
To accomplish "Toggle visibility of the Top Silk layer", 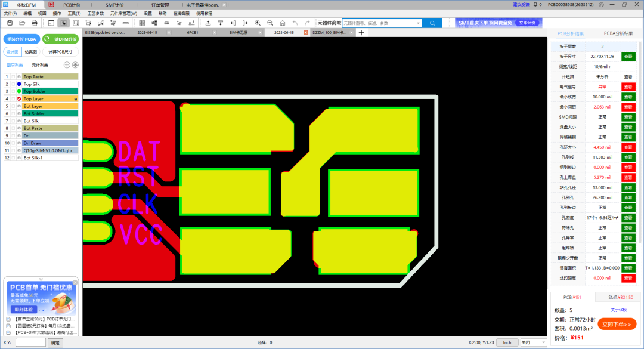I will point(19,84).
